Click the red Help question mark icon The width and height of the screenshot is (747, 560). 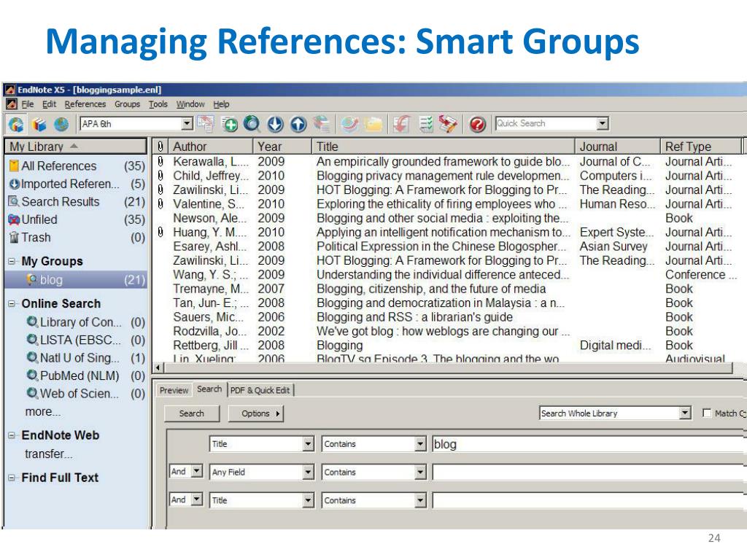(x=477, y=124)
